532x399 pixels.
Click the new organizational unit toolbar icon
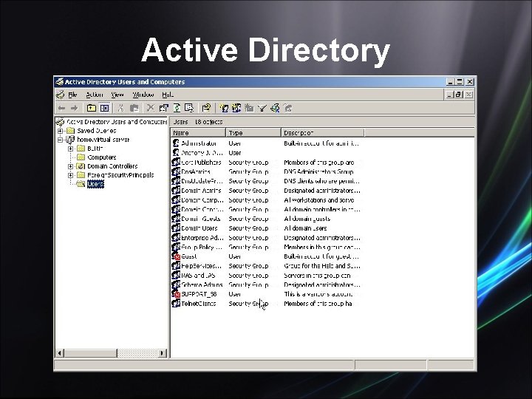coord(250,108)
